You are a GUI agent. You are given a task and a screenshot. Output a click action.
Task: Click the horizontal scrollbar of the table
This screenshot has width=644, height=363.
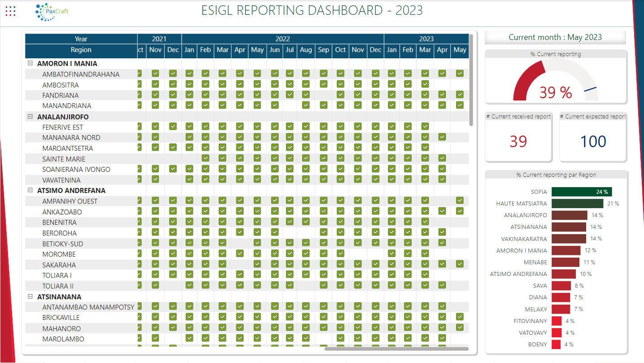(396, 349)
